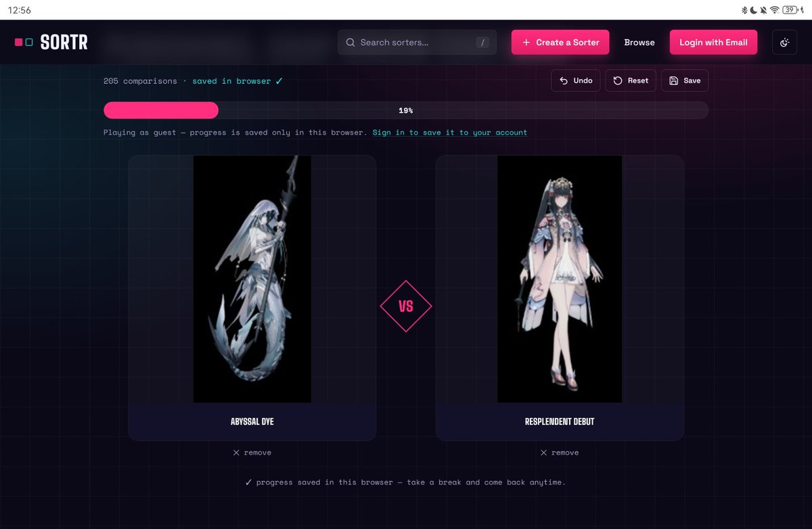Click the progress saved footer message

pyautogui.click(x=405, y=482)
